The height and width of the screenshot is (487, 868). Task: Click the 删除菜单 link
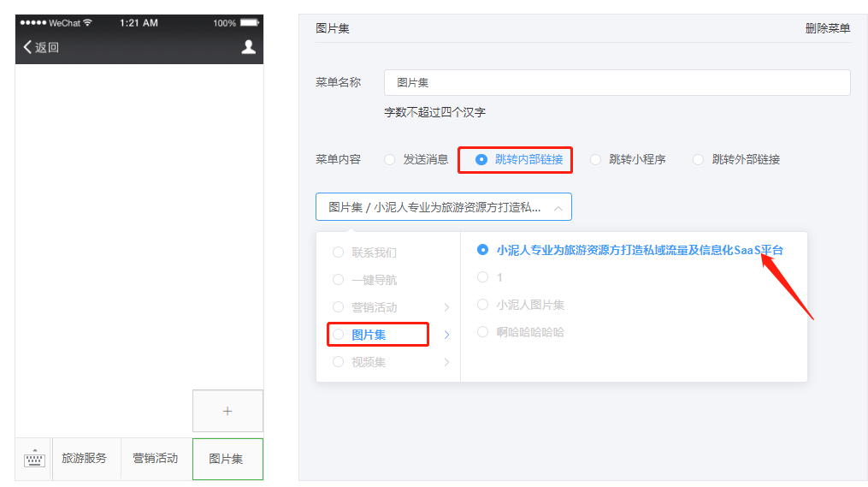(x=827, y=28)
